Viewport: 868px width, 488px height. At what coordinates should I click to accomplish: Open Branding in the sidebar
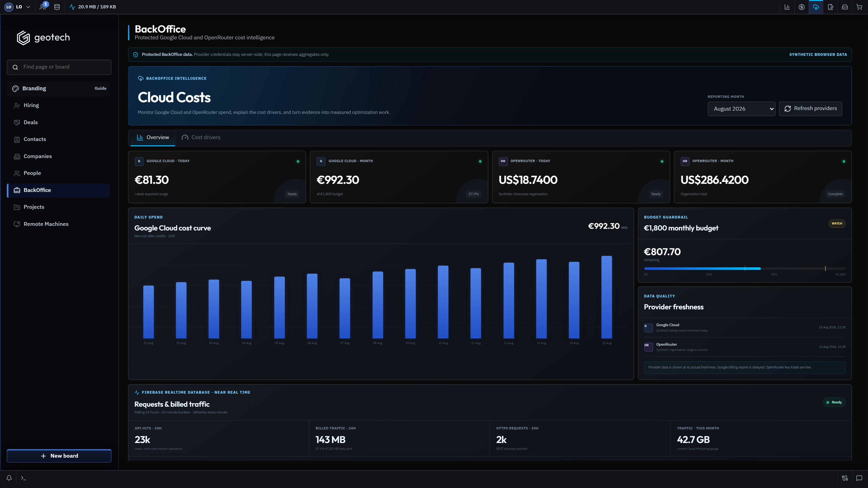tap(58, 89)
